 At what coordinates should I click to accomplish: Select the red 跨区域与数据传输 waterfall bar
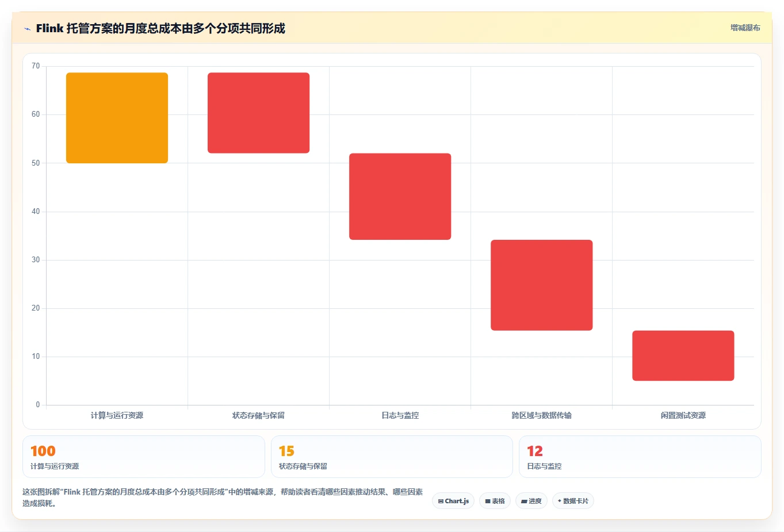click(x=541, y=285)
